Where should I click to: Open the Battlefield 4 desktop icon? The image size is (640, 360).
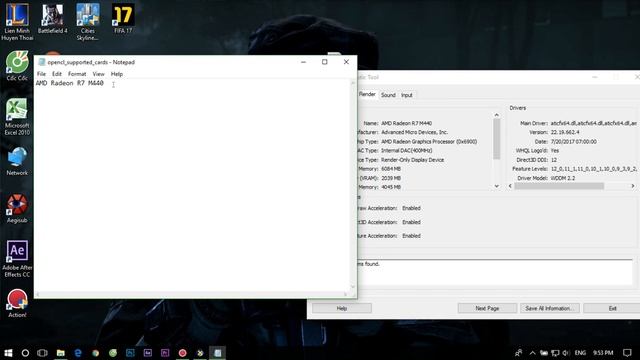point(52,18)
